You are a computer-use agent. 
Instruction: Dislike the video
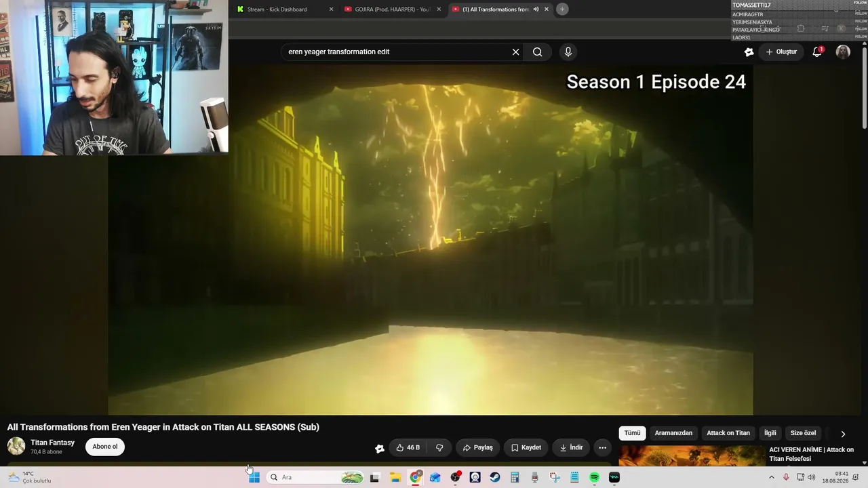439,447
